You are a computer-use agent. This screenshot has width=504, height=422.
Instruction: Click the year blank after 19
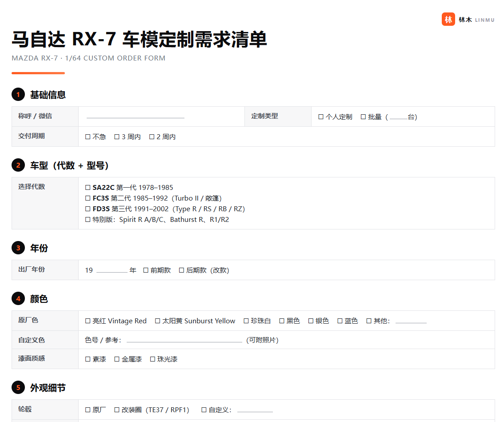pyautogui.click(x=112, y=270)
